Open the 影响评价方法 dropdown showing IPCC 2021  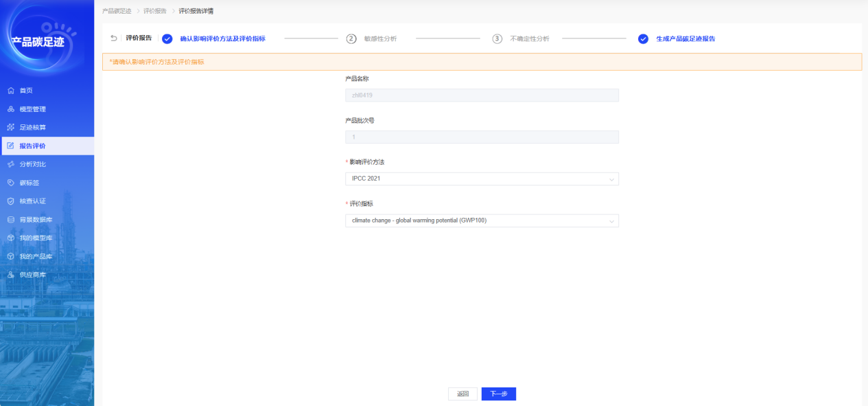pyautogui.click(x=481, y=179)
